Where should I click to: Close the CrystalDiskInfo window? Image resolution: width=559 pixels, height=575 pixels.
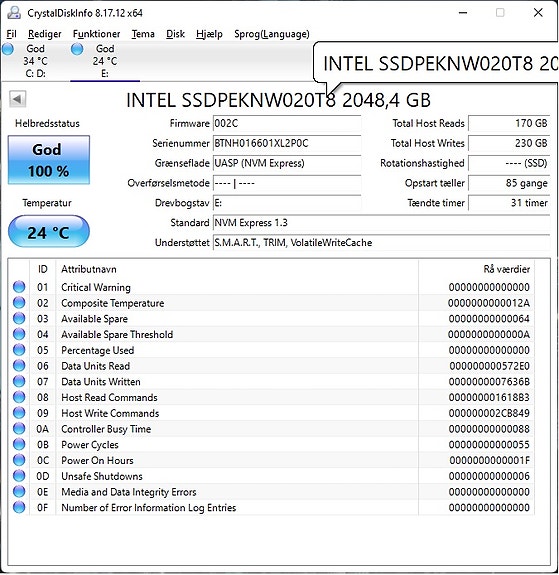coord(538,13)
